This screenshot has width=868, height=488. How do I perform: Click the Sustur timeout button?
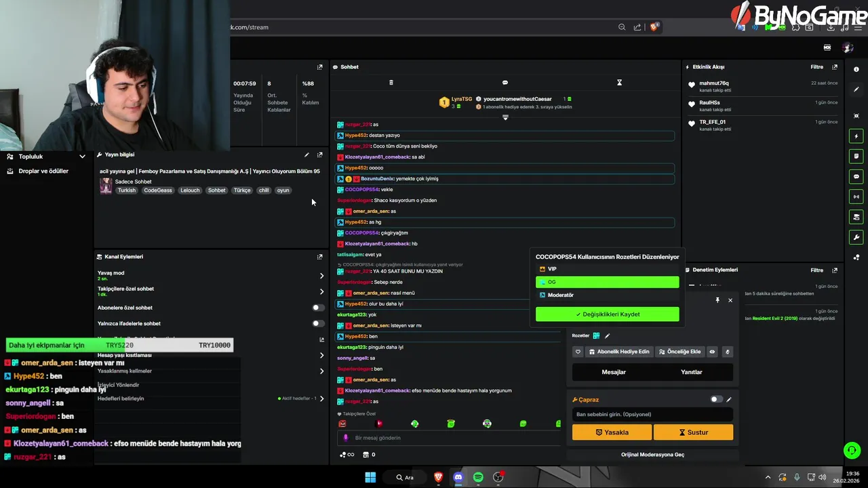tap(693, 432)
